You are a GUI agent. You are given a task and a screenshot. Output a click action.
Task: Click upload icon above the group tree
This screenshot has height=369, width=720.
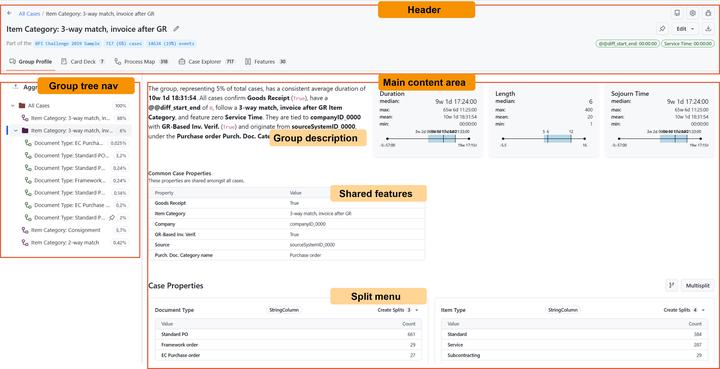pyautogui.click(x=15, y=86)
